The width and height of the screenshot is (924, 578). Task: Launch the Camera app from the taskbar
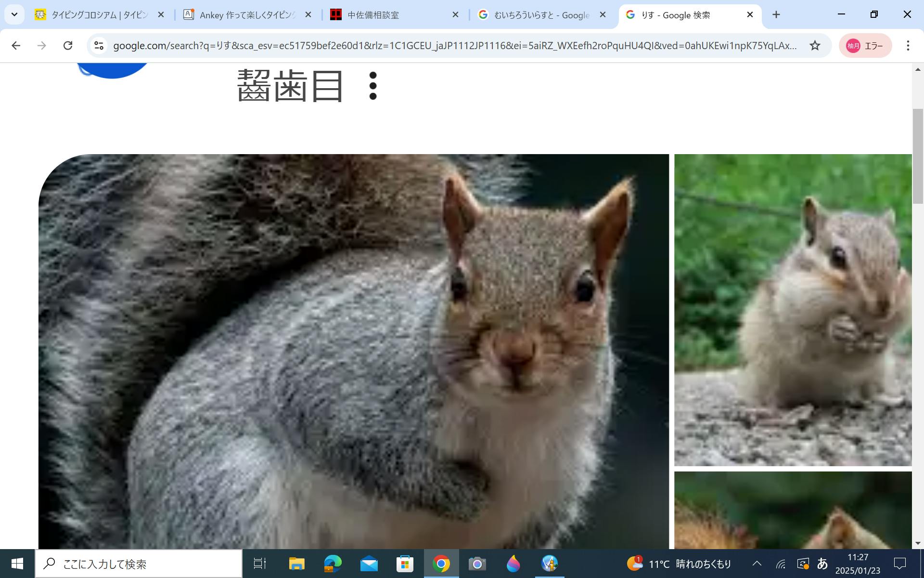477,564
